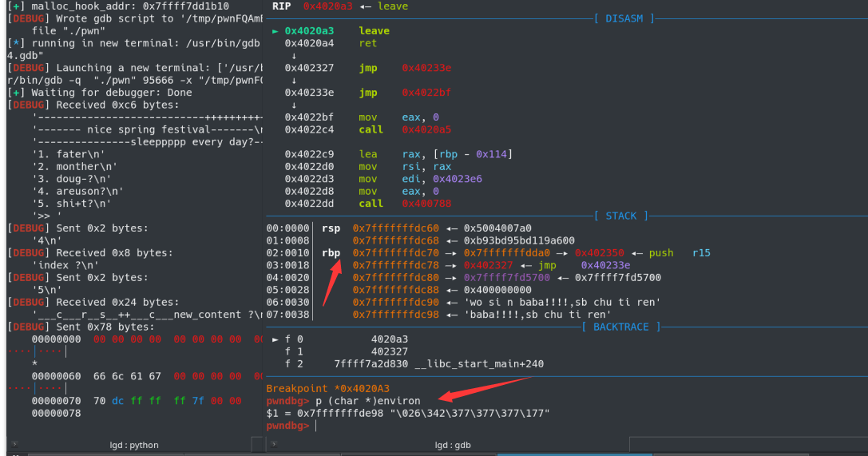The image size is (868, 456).
Task: Click the small arrow icon left of python tab
Action: (14, 444)
